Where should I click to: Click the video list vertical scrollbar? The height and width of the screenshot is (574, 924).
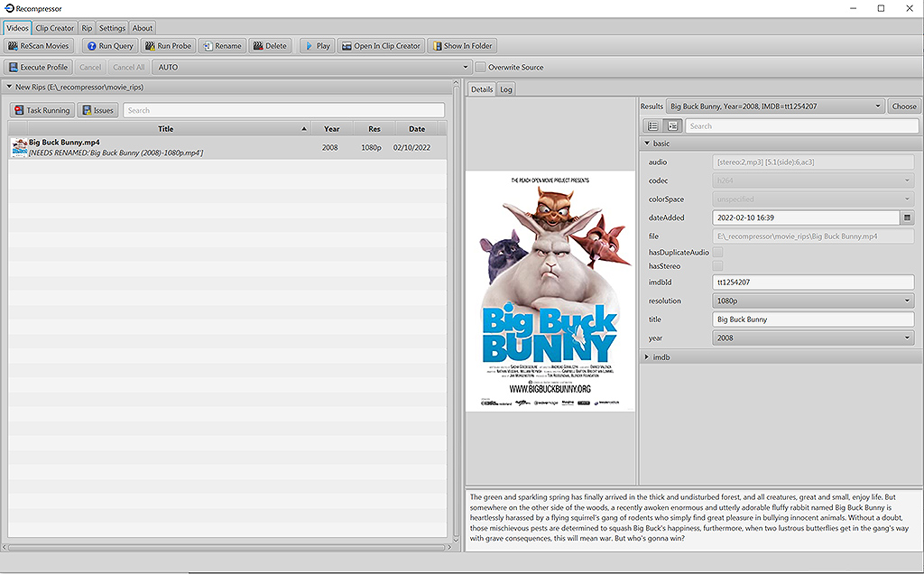456,311
